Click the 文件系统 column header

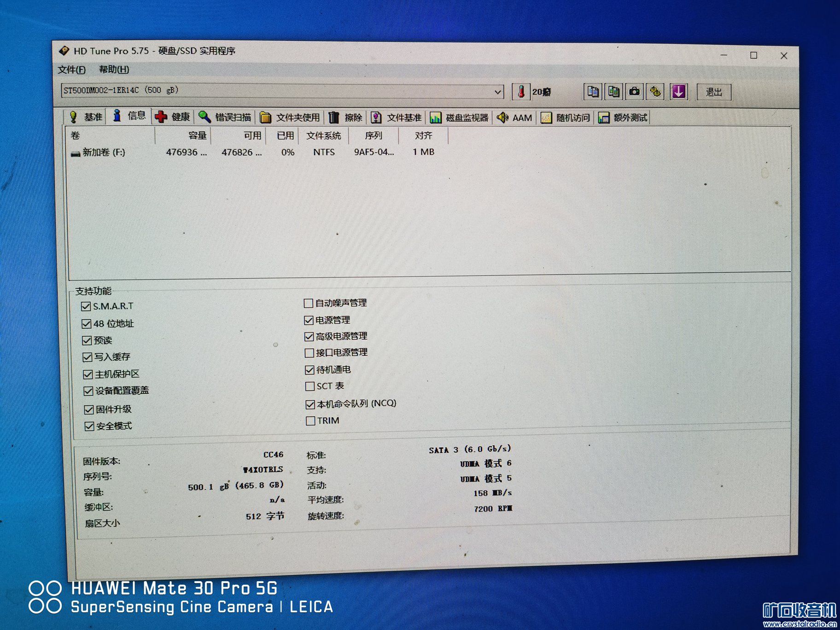[x=324, y=135]
